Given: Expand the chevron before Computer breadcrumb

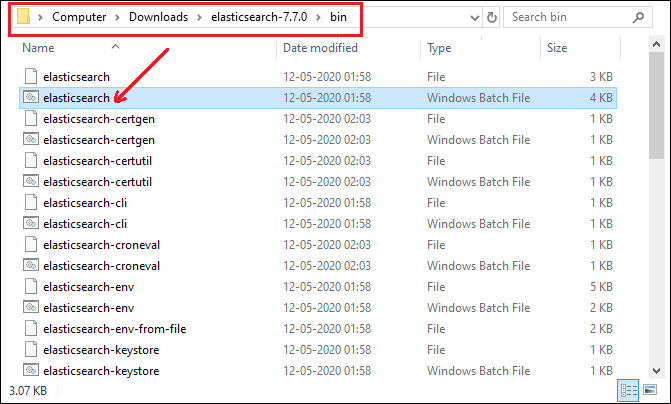Looking at the screenshot, I should click(40, 18).
